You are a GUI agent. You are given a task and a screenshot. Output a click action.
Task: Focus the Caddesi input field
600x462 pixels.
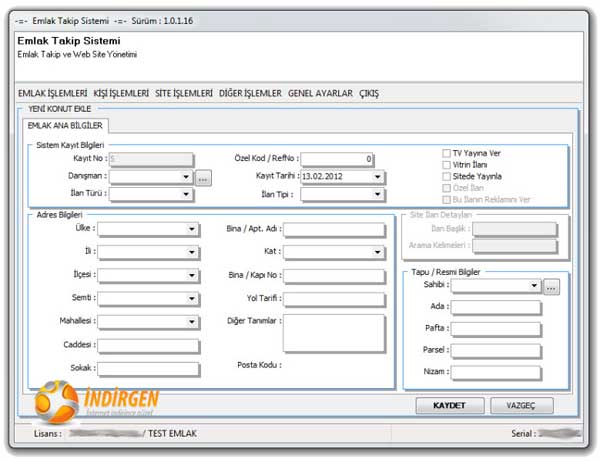148,346
